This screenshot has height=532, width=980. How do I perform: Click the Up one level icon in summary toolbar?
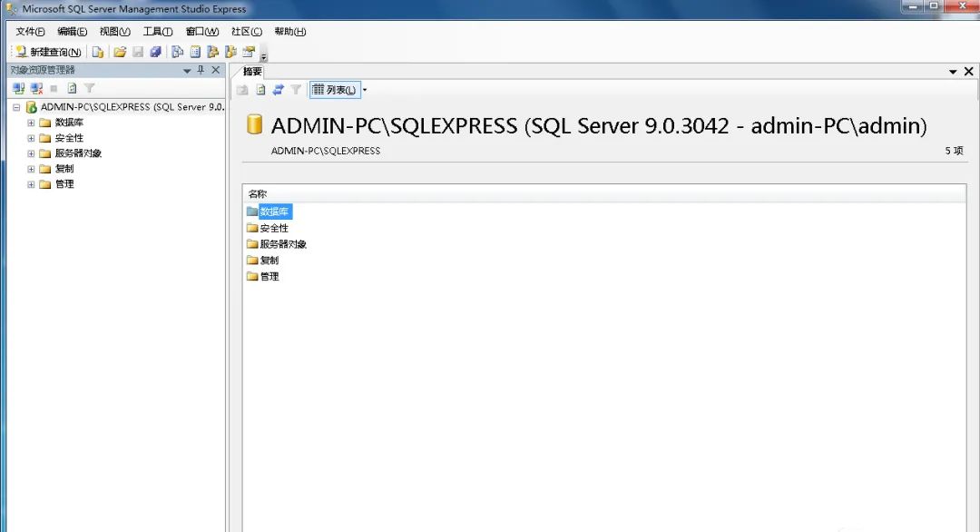tap(242, 90)
